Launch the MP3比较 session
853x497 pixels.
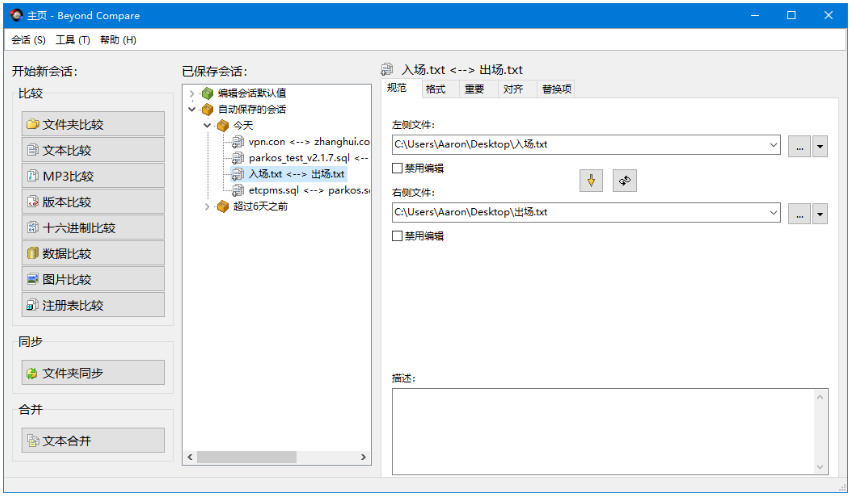coord(93,176)
